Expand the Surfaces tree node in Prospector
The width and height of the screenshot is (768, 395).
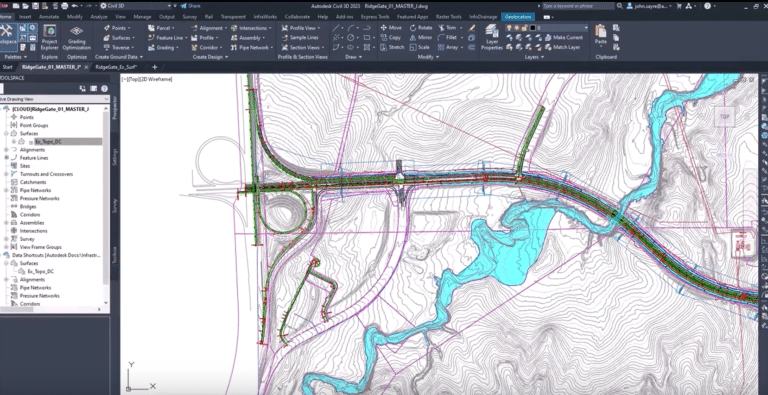(6, 133)
